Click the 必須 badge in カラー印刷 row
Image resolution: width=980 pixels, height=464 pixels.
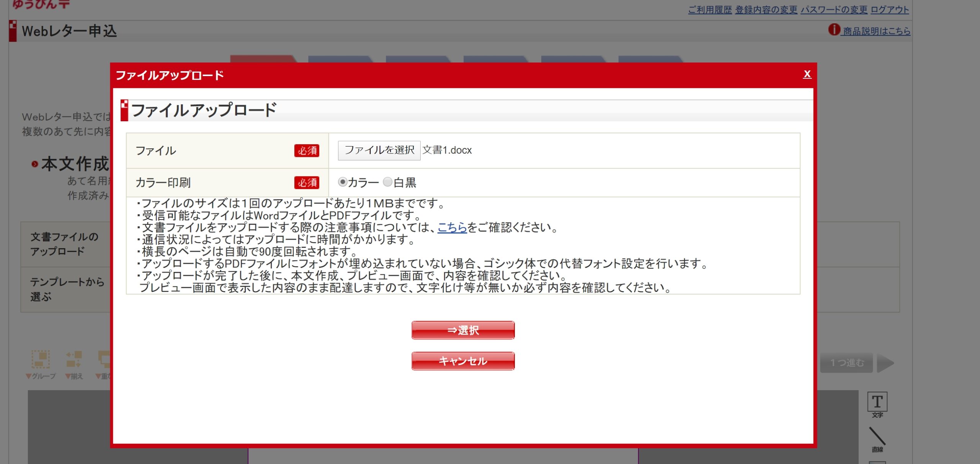[307, 182]
